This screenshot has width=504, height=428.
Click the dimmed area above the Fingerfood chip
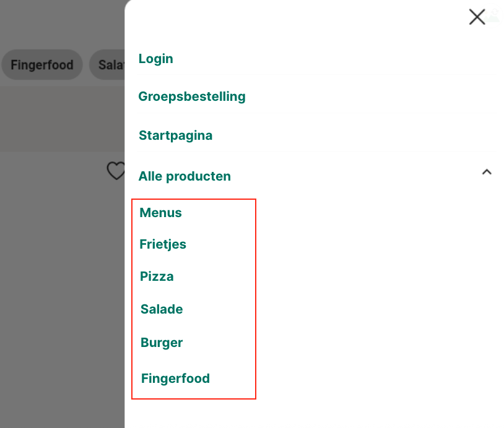click(42, 25)
